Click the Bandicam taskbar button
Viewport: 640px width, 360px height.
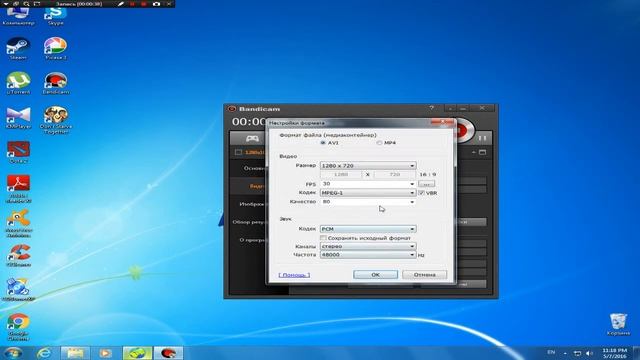tap(168, 353)
